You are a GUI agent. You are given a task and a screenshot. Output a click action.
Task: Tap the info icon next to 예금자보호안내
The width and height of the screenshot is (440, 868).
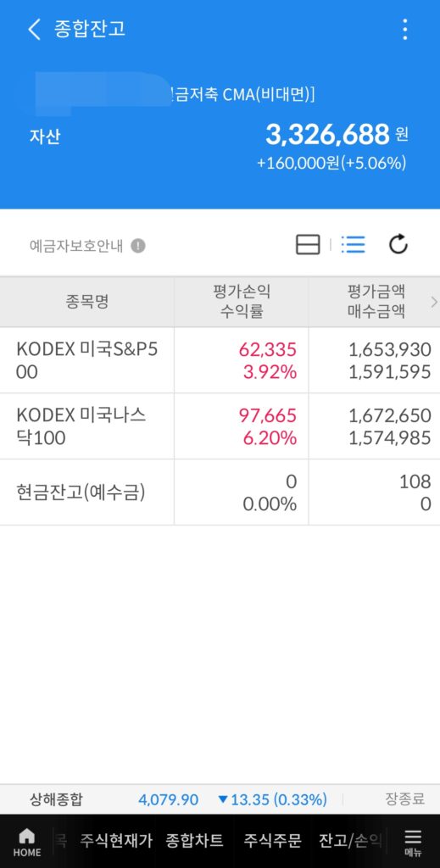tap(138, 246)
